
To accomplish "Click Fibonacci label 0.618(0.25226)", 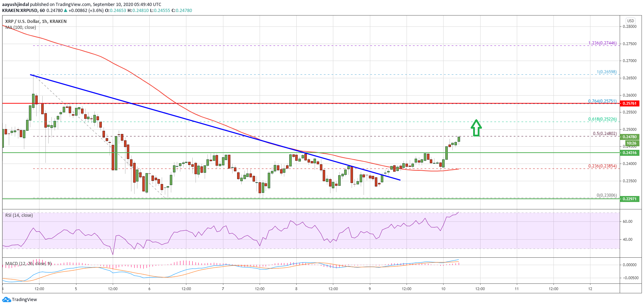I will 602,119.
